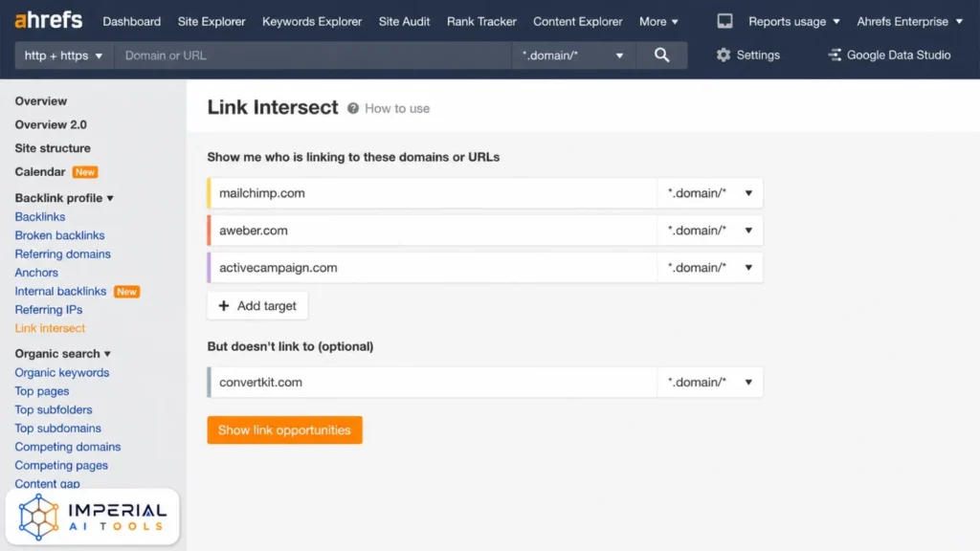Open the http + https protocol dropdown
Screen dimensions: 980x551
point(64,55)
